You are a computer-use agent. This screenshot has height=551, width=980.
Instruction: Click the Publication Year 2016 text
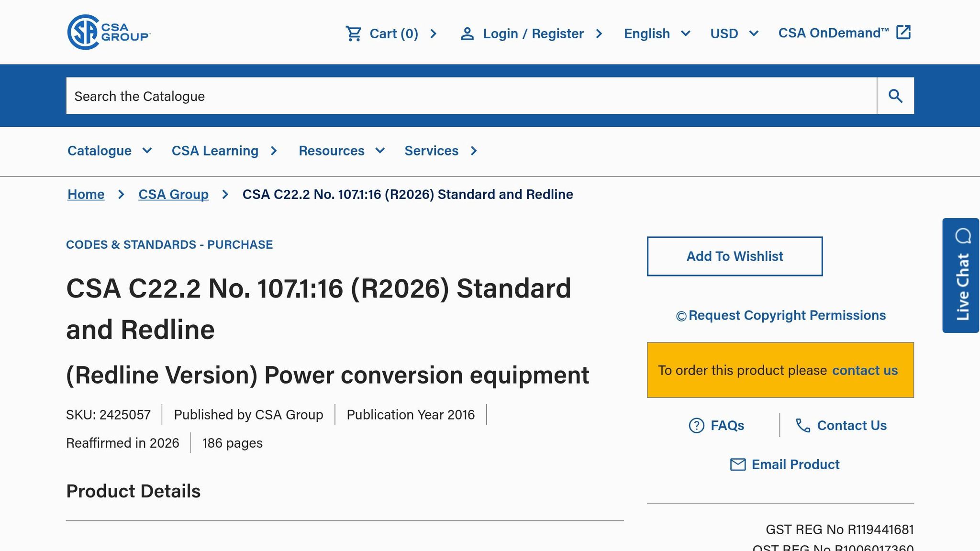click(x=411, y=415)
